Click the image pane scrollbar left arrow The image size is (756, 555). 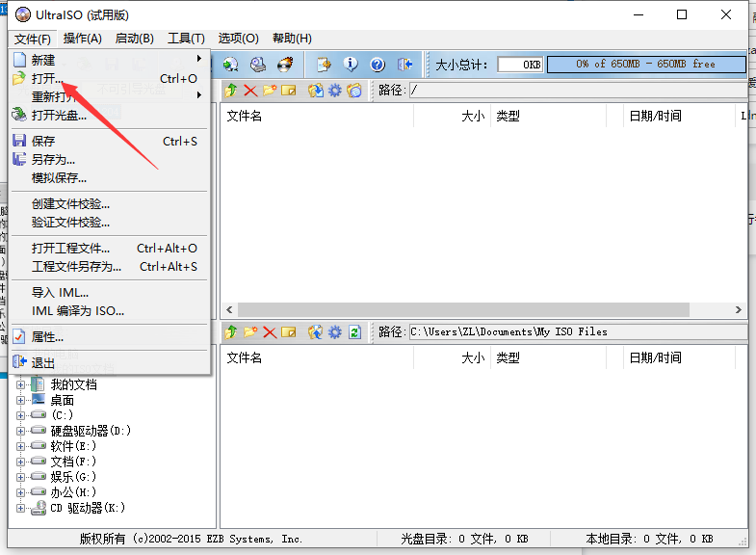pyautogui.click(x=229, y=309)
